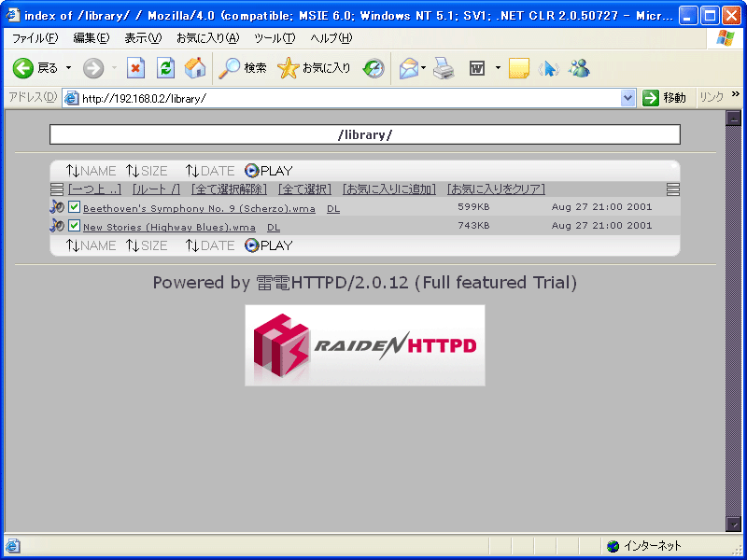The image size is (747, 560).
Task: Sort by DATE in the bottom header
Action: click(210, 245)
